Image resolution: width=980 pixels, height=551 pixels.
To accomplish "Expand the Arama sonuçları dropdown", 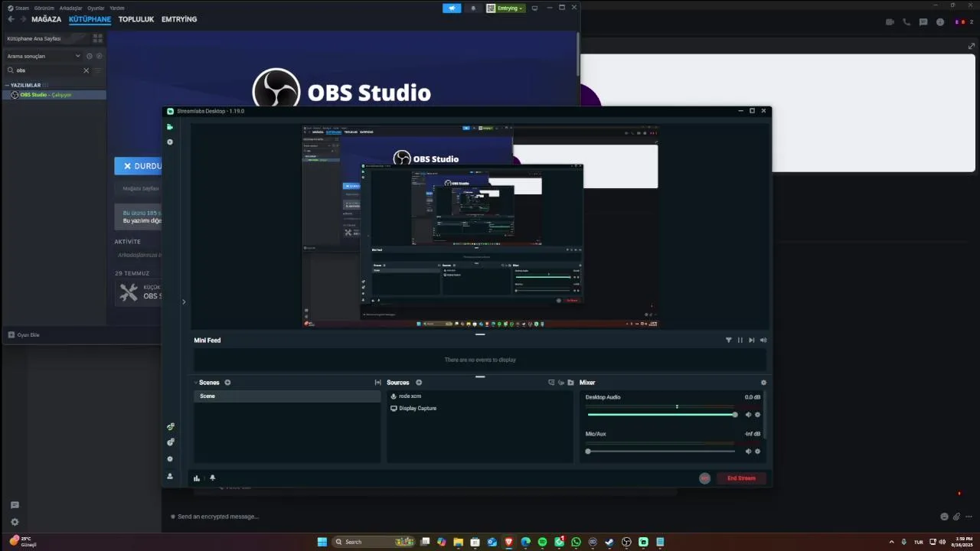I will [43, 56].
